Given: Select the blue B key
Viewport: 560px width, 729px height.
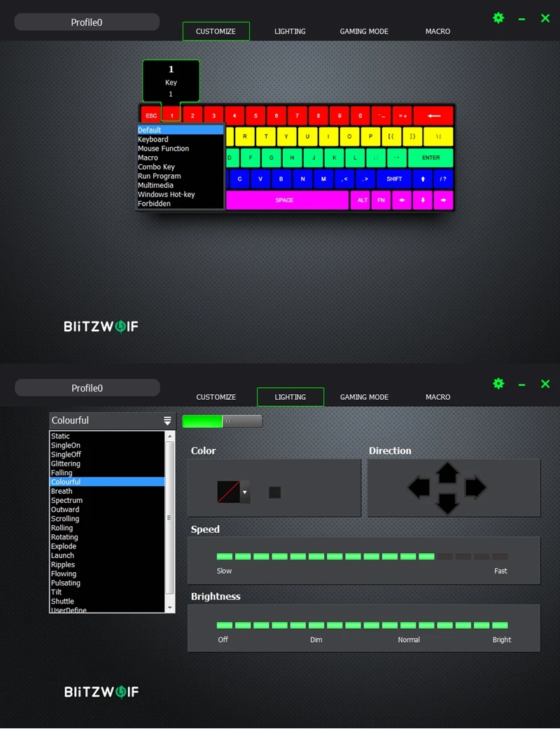Looking at the screenshot, I should coord(281,179).
